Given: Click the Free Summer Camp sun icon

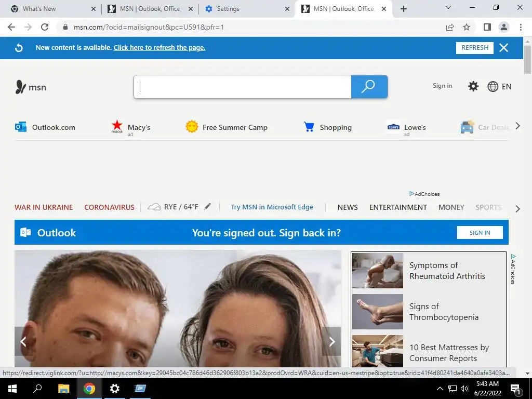Looking at the screenshot, I should (x=192, y=127).
